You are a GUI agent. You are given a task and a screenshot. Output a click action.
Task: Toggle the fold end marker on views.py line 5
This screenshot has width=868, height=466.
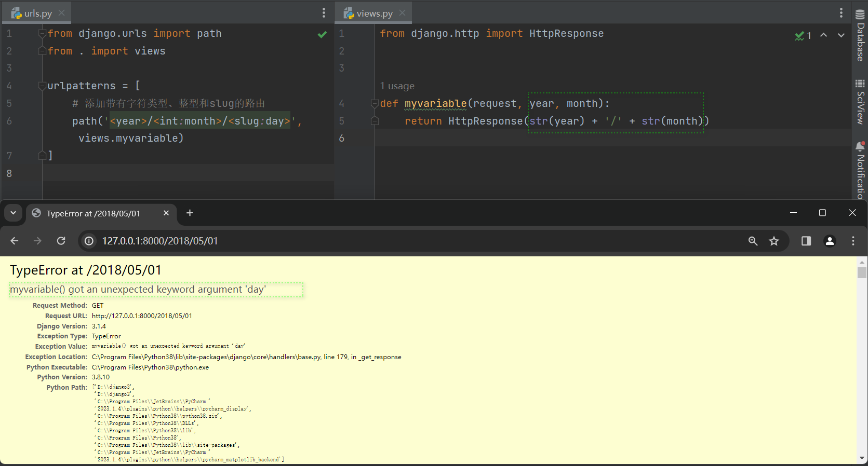point(375,121)
